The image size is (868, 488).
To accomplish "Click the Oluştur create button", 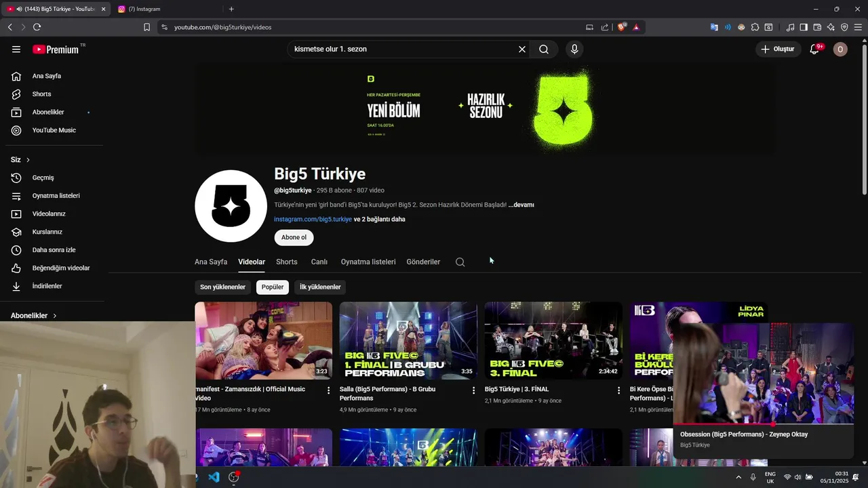I will click(x=777, y=49).
